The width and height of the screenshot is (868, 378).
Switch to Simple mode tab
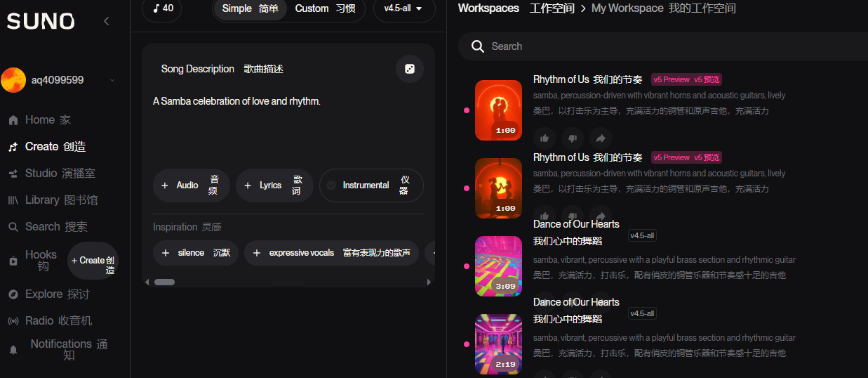click(x=250, y=8)
